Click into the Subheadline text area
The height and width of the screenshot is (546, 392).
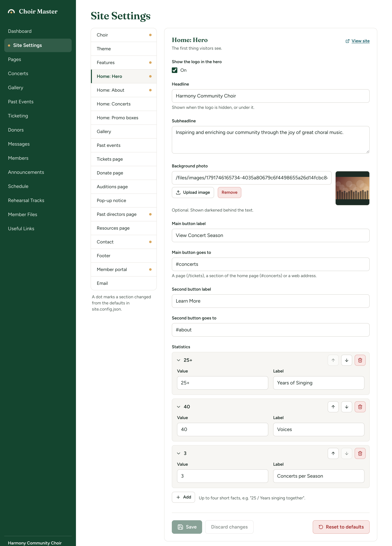(271, 140)
